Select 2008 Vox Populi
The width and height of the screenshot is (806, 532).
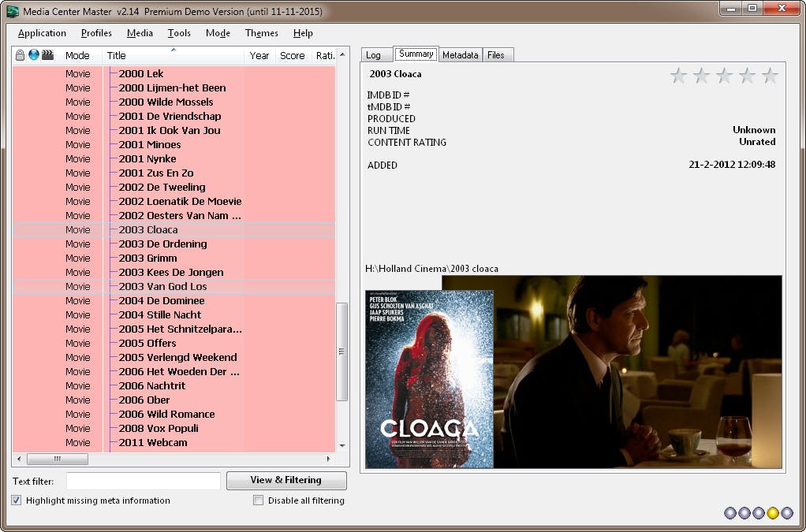[x=174, y=428]
